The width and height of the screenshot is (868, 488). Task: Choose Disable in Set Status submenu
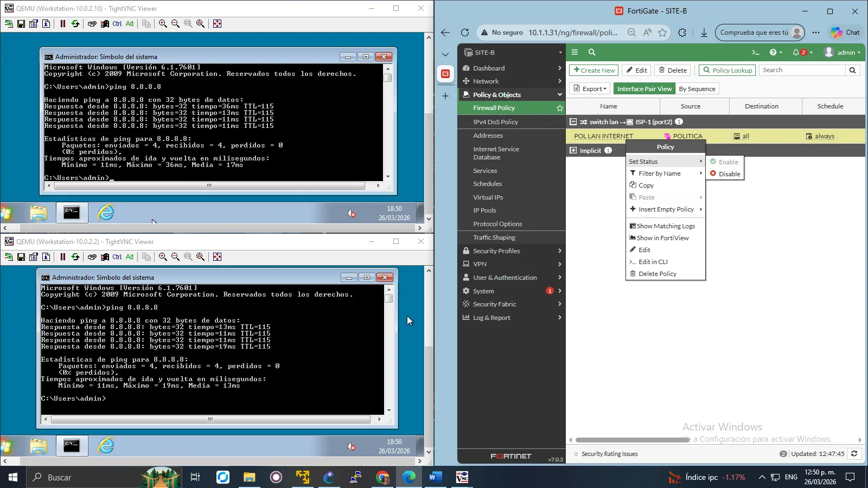(724, 174)
